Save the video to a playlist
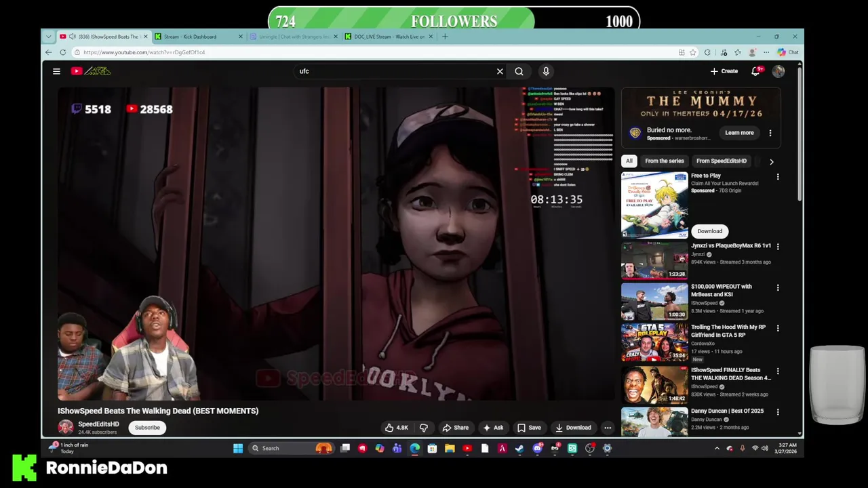This screenshot has width=868, height=488. (x=529, y=428)
